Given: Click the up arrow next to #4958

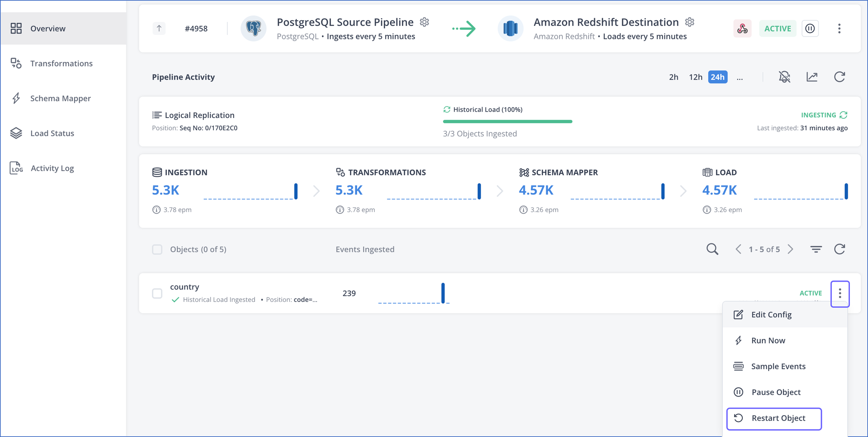Looking at the screenshot, I should (159, 28).
